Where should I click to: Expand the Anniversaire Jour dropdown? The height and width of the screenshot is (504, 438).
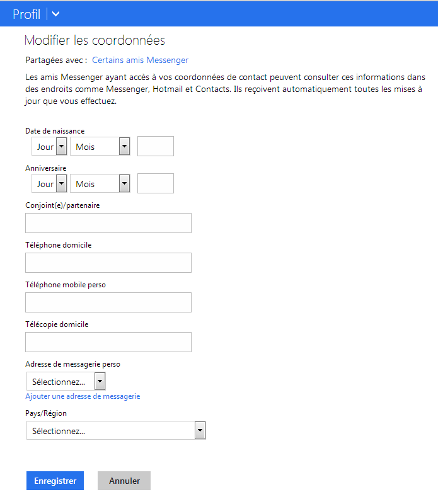point(49,184)
